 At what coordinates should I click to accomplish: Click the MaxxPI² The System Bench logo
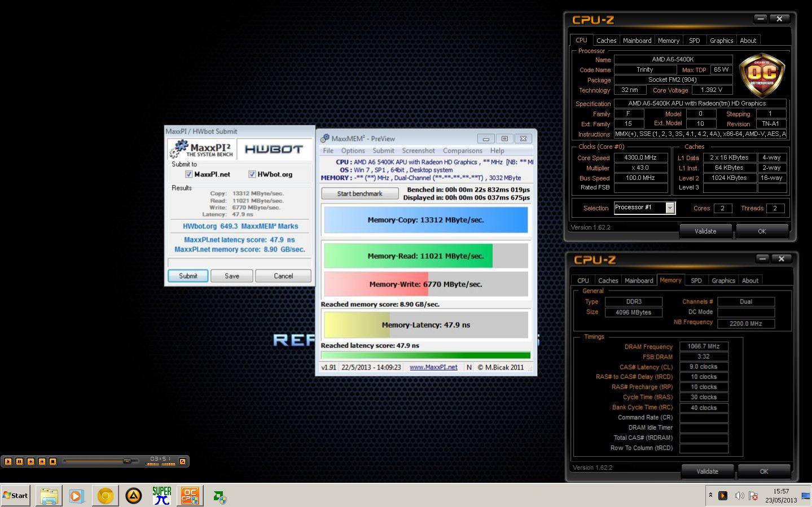tap(201, 149)
